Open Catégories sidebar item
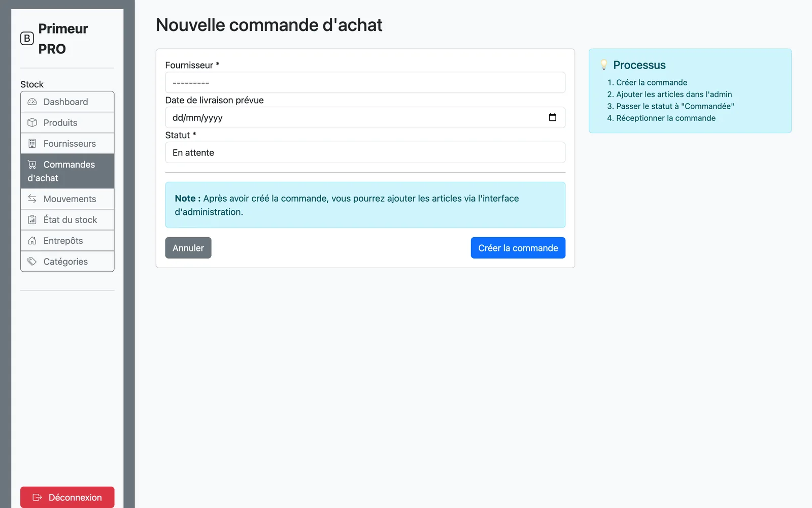The image size is (812, 508). pyautogui.click(x=67, y=261)
